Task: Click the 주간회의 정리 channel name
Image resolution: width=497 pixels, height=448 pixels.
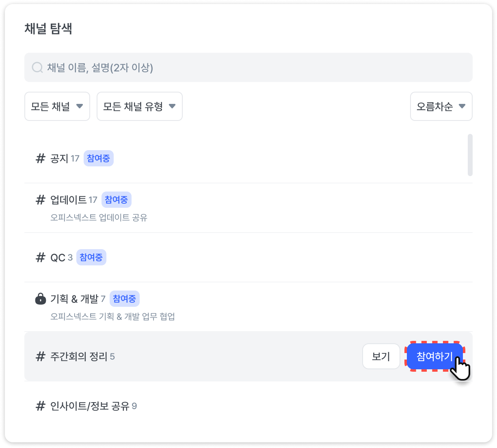Action: click(x=79, y=356)
